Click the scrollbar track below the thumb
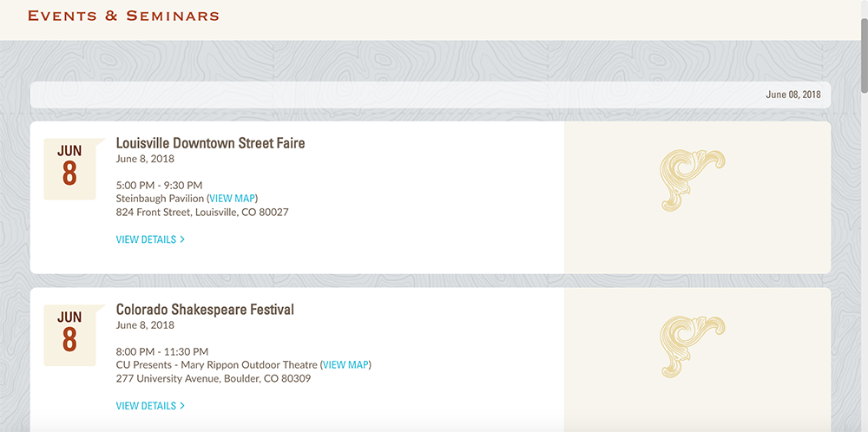 [863, 260]
